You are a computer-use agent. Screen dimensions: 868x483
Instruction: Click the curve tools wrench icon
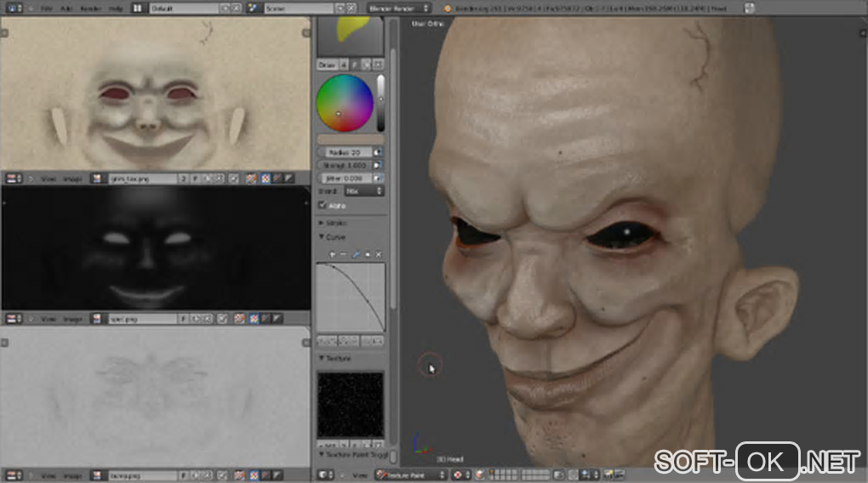[x=356, y=254]
